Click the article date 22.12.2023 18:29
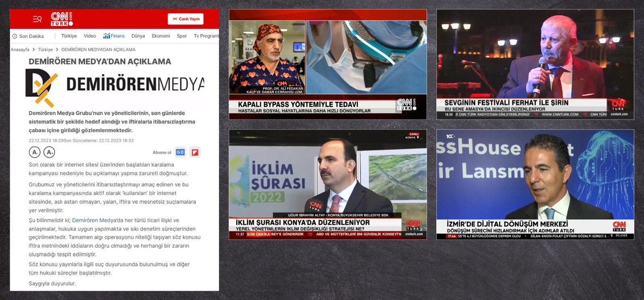The width and height of the screenshot is (644, 300). click(x=46, y=141)
